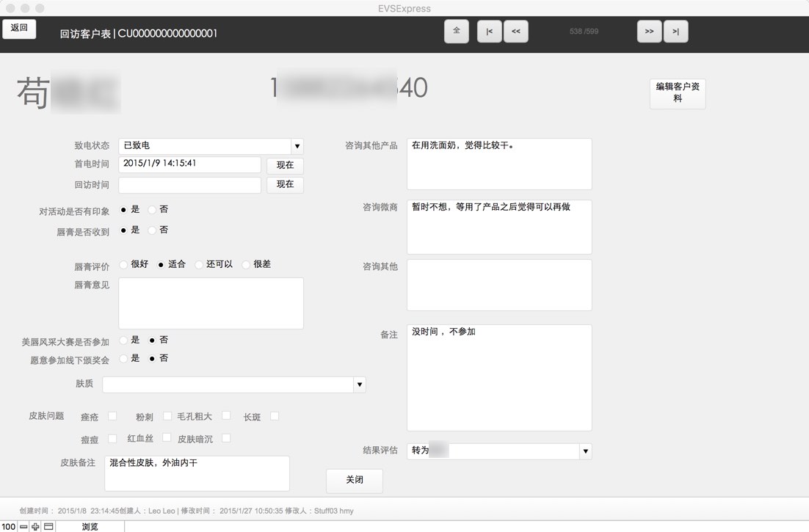
Task: Click the 备注 notes text area
Action: [499, 378]
